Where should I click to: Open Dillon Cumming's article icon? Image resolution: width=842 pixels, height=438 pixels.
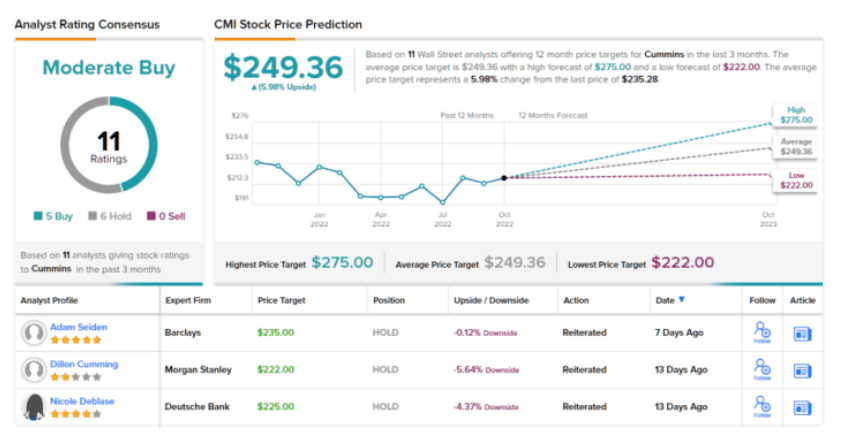coord(802,370)
